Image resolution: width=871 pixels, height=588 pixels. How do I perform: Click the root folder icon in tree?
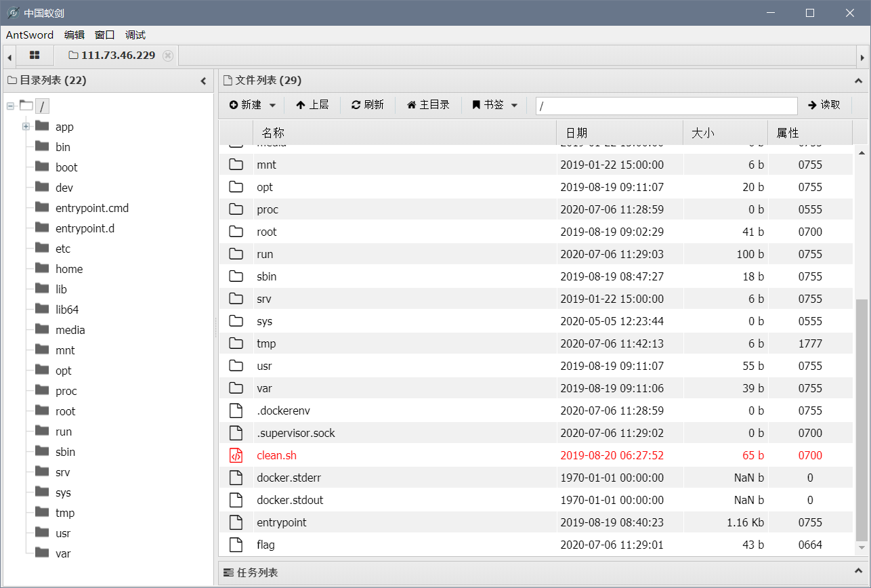pyautogui.click(x=42, y=411)
